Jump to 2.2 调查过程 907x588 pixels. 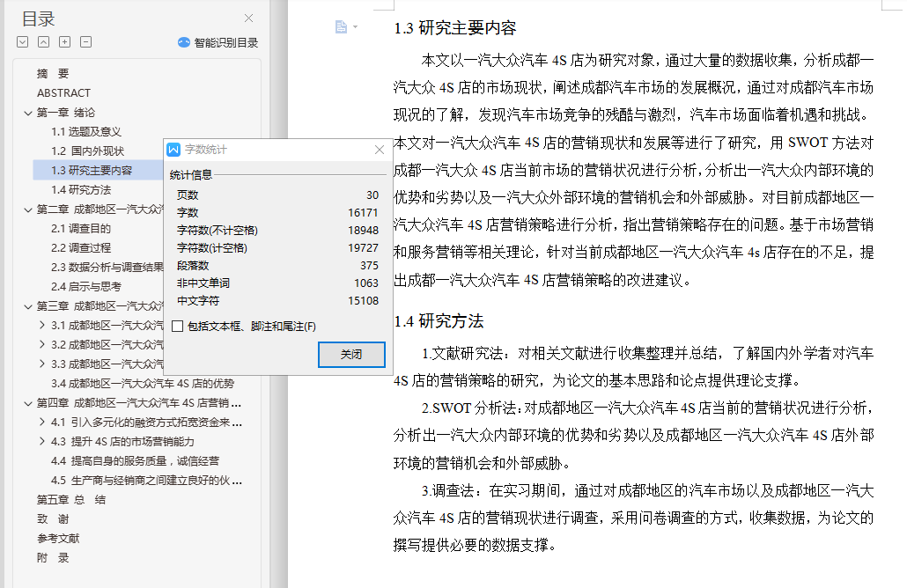click(x=81, y=247)
